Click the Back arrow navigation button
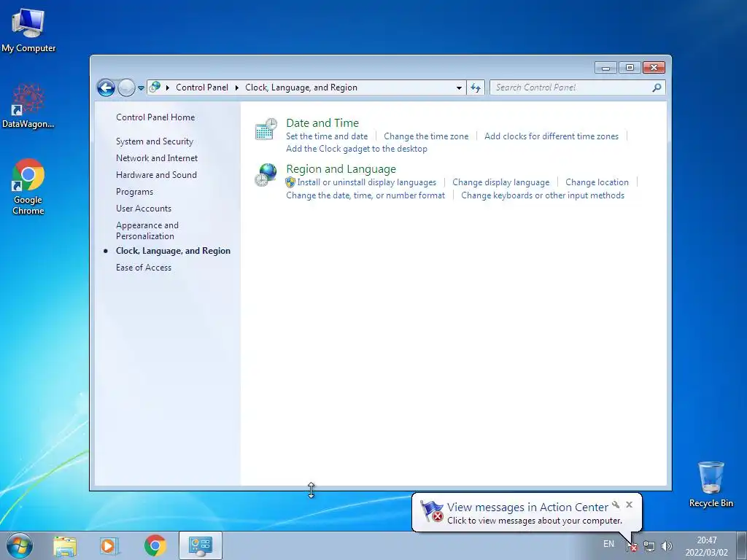The width and height of the screenshot is (747, 560). (x=106, y=87)
